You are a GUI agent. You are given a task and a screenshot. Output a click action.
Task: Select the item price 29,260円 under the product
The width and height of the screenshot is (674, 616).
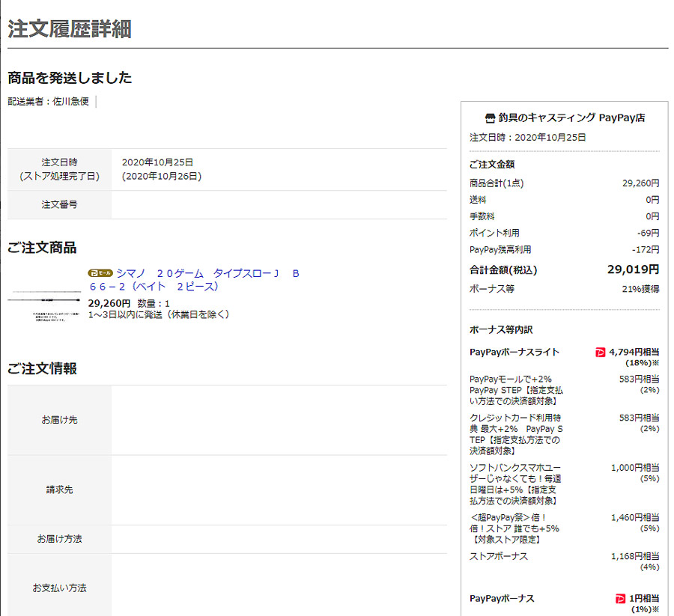point(109,303)
